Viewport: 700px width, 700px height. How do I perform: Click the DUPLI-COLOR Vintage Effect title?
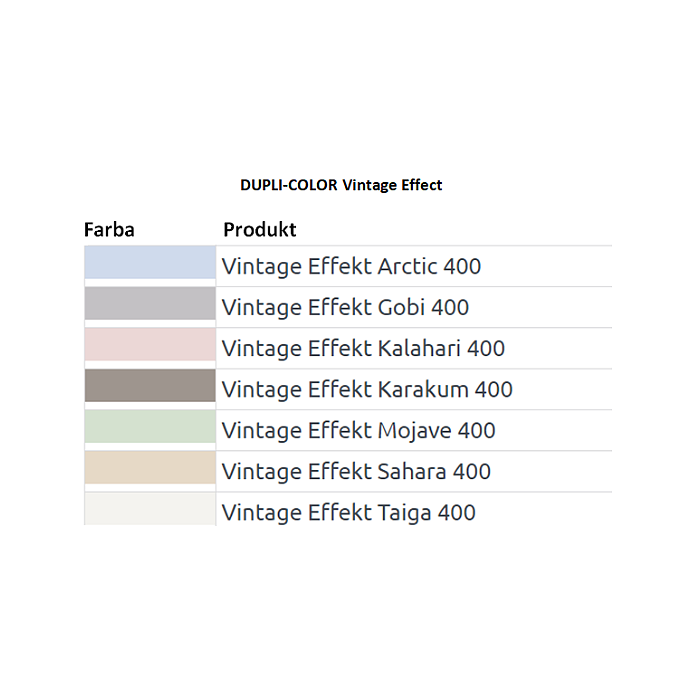click(341, 185)
